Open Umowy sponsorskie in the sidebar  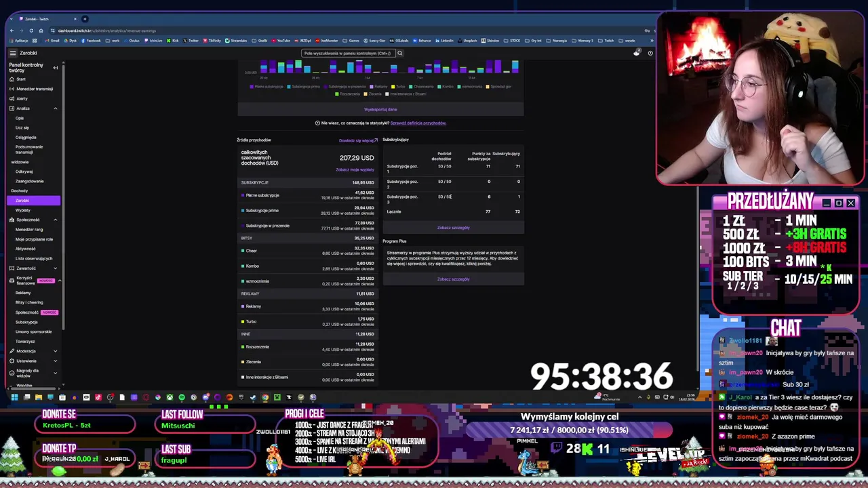tap(34, 331)
